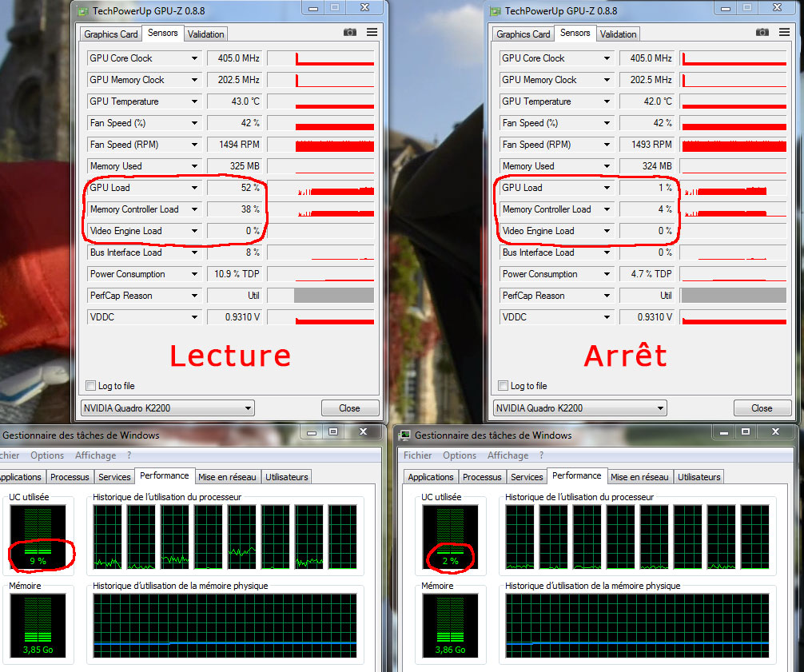Switch to Validation tab in right GPU-Z
Screen dimensions: 804x672
pos(618,34)
